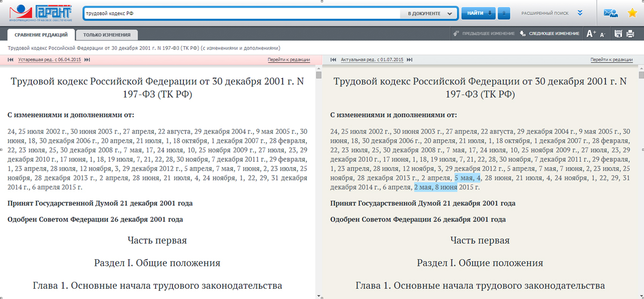The height and width of the screenshot is (299, 644).
Task: Click the yellow favorites star
Action: point(632,13)
